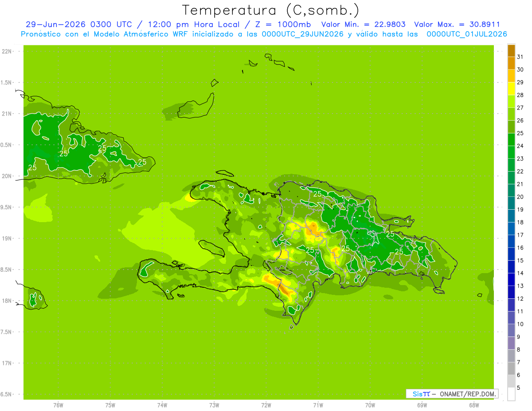Click the '31' value on the color legend

520,57
